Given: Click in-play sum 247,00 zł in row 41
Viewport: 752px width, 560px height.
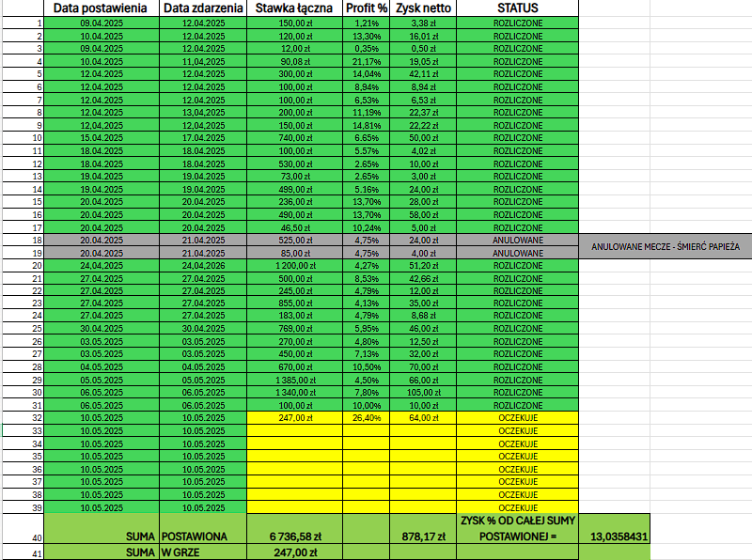Looking at the screenshot, I should tap(294, 552).
